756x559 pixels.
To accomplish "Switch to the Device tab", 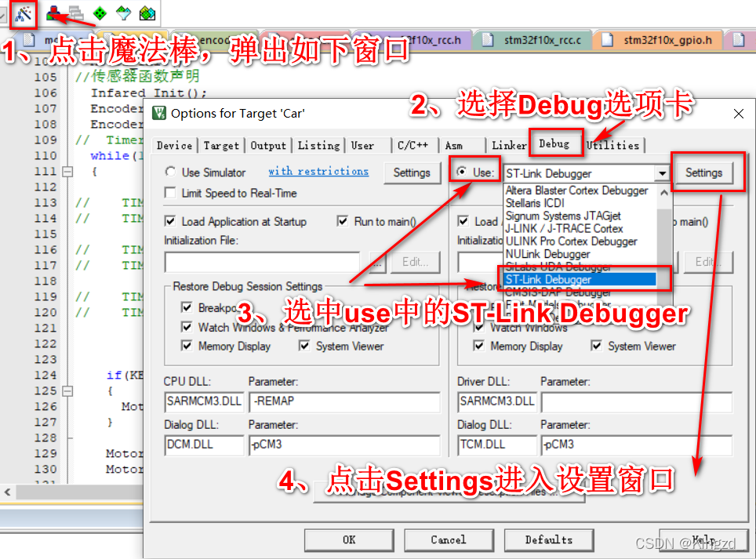I will (x=174, y=146).
